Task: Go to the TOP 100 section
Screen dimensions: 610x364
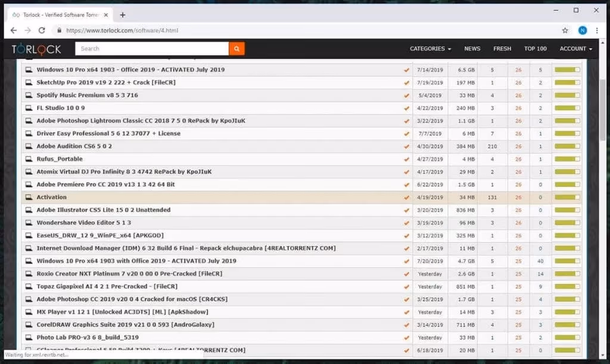Action: [535, 49]
